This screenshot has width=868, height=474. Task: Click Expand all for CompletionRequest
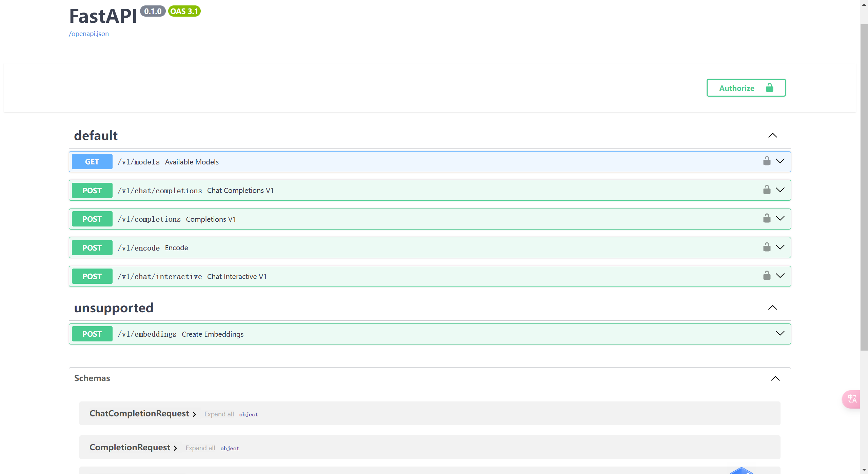(200, 448)
